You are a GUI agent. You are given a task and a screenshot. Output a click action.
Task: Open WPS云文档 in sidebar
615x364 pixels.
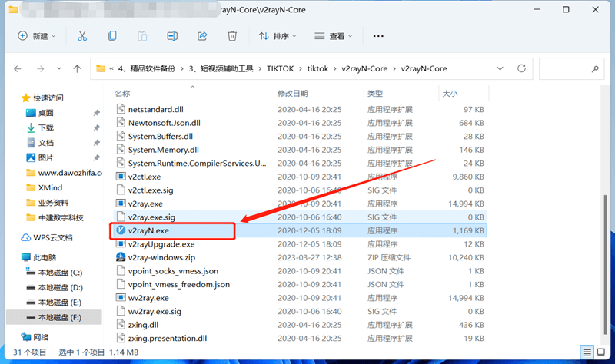[52, 237]
